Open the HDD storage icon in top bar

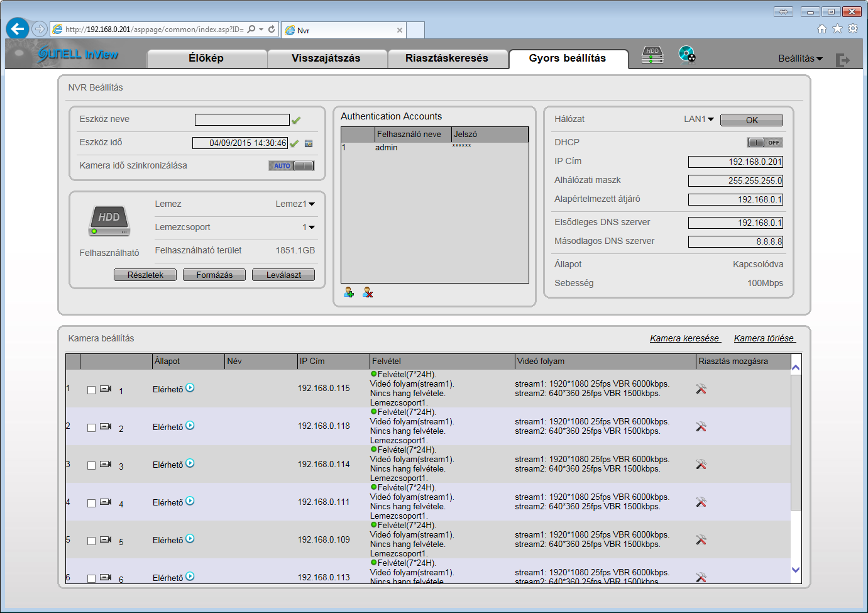coord(652,55)
